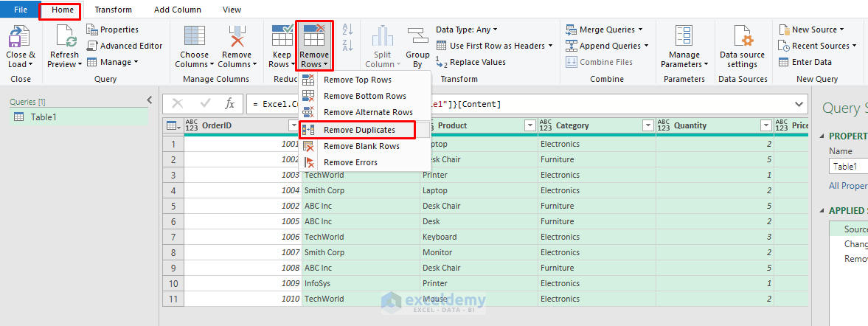Open the File tab
The height and width of the screenshot is (326, 868).
pyautogui.click(x=21, y=10)
